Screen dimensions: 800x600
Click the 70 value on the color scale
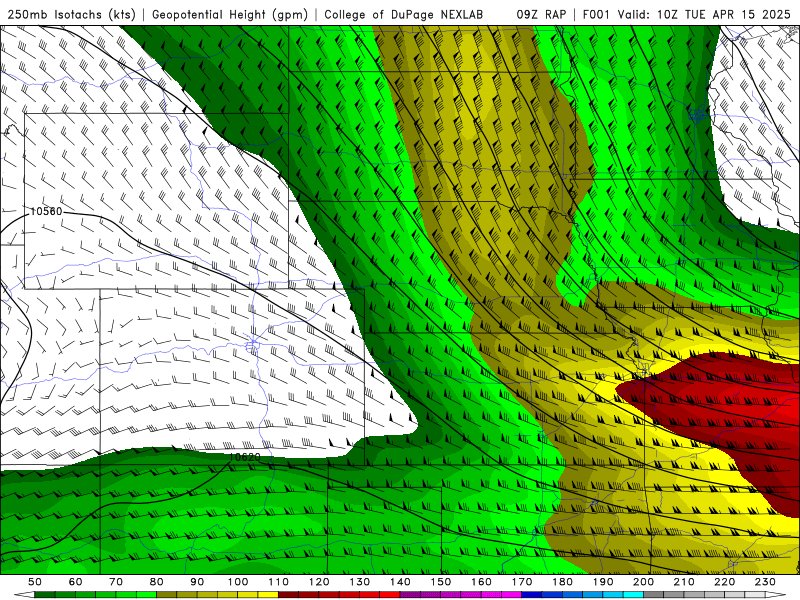116,582
